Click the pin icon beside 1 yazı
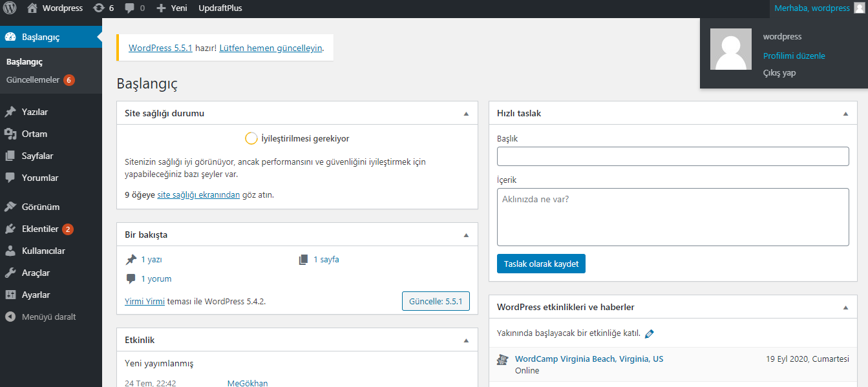 coord(131,260)
